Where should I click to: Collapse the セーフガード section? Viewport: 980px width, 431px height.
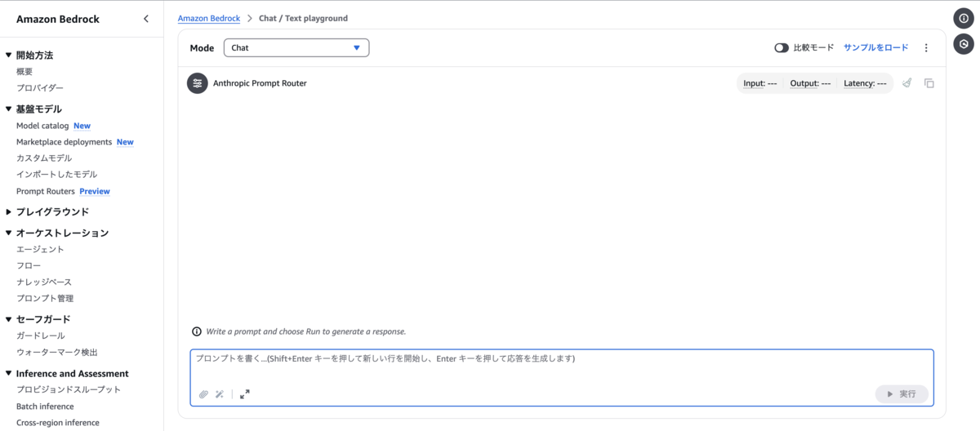pyautogui.click(x=9, y=320)
